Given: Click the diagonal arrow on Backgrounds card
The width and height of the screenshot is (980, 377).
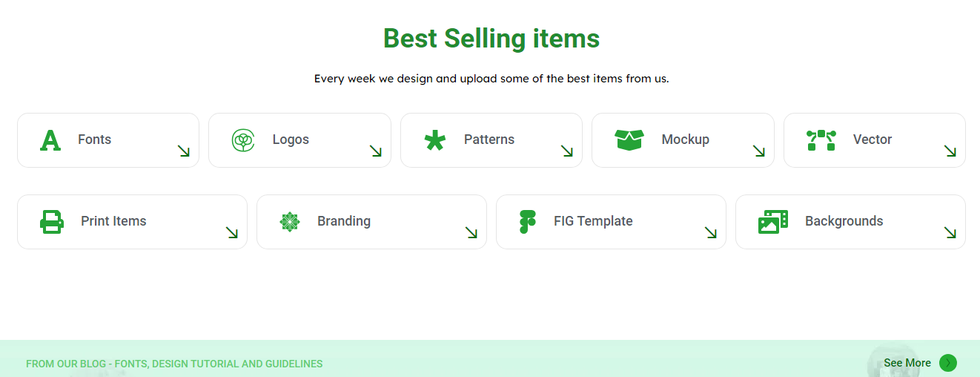Looking at the screenshot, I should pos(950,232).
